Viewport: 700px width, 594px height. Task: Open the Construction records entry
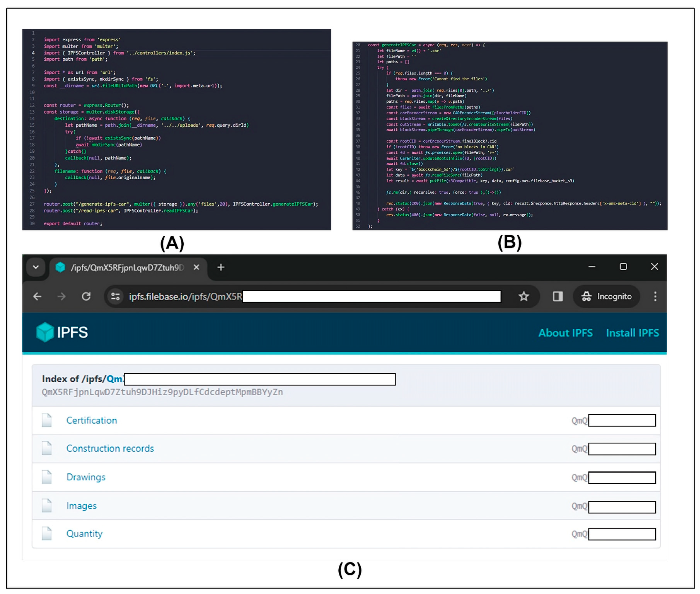[110, 449]
